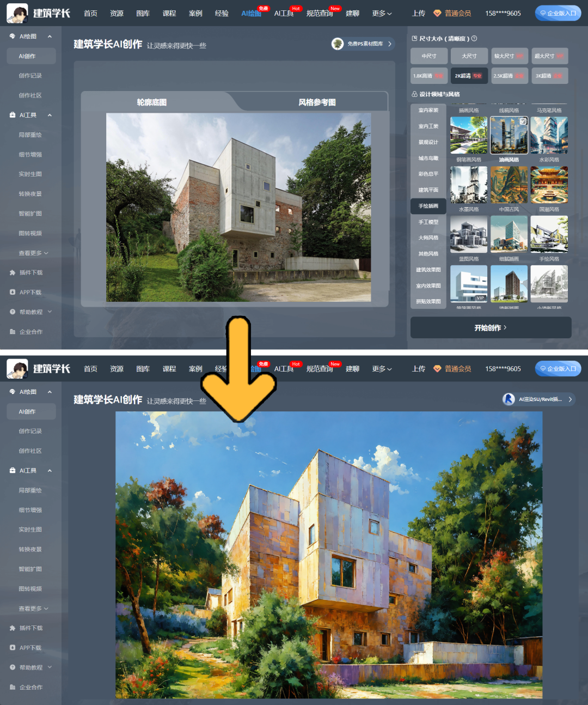
Task: Click the question icon beside 帮助教程 in lower sidebar
Action: coord(13,667)
